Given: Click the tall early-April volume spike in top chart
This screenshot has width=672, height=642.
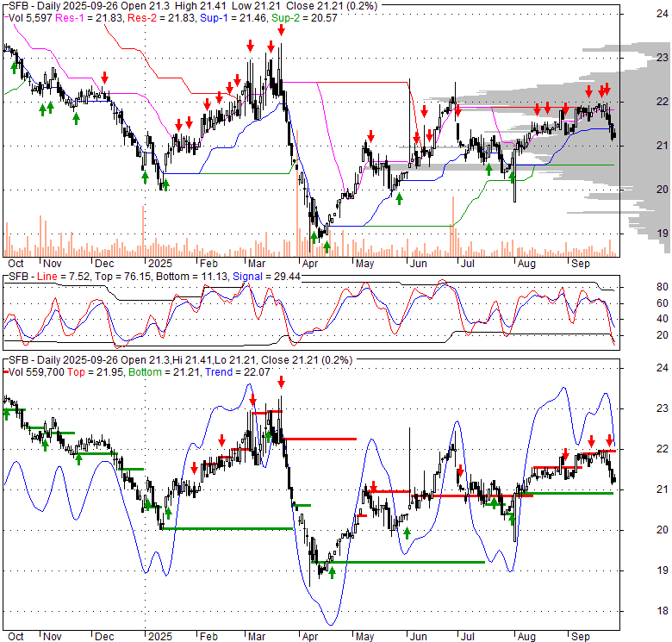Looking at the screenshot, I should (x=297, y=193).
